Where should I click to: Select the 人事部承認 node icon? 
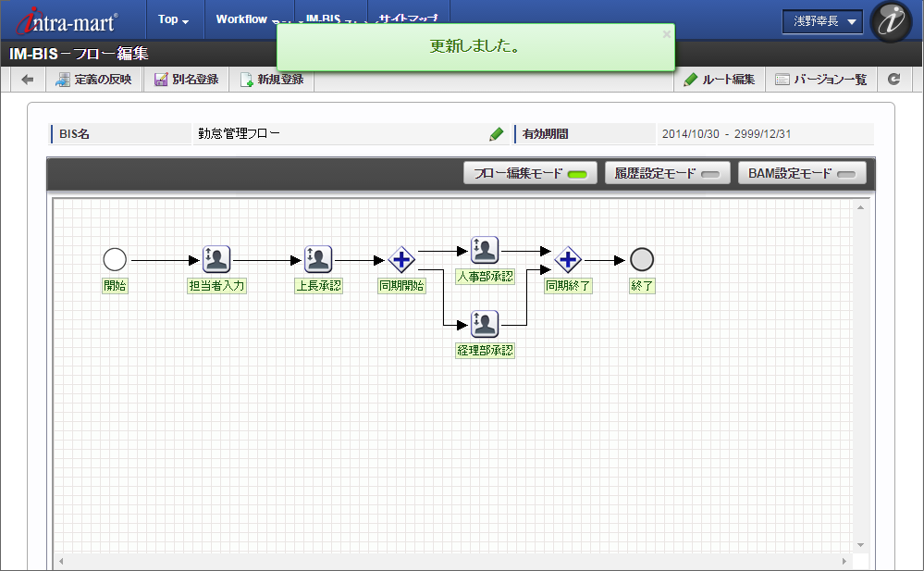click(485, 250)
